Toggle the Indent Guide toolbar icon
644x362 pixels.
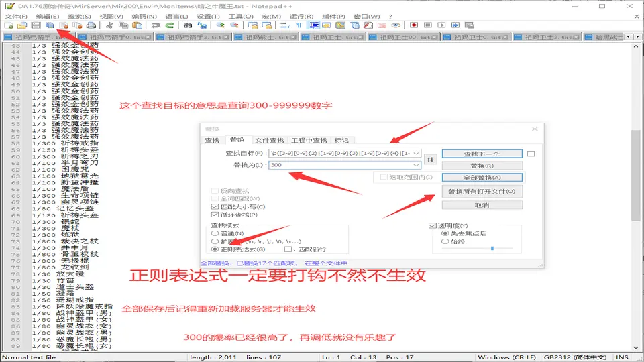click(x=313, y=25)
